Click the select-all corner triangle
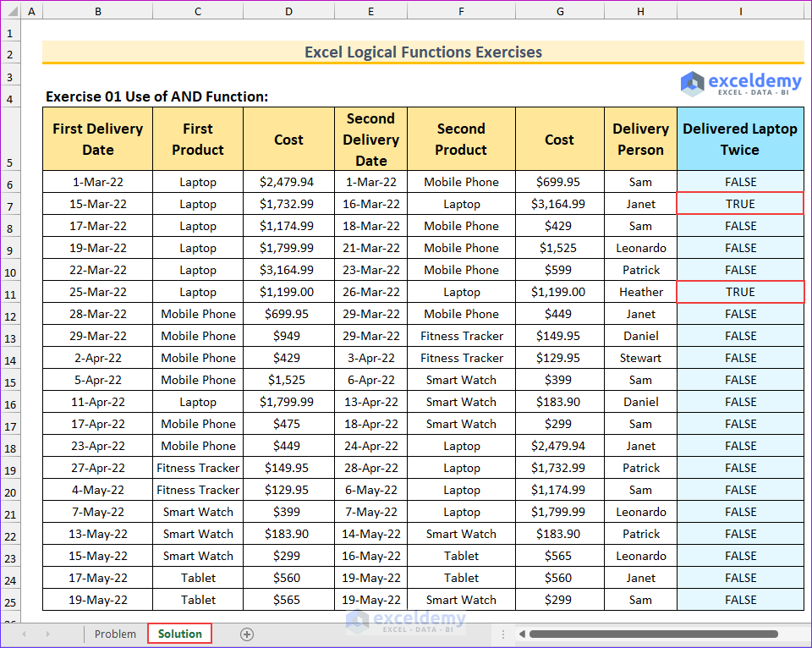This screenshot has width=812, height=648. tap(11, 11)
